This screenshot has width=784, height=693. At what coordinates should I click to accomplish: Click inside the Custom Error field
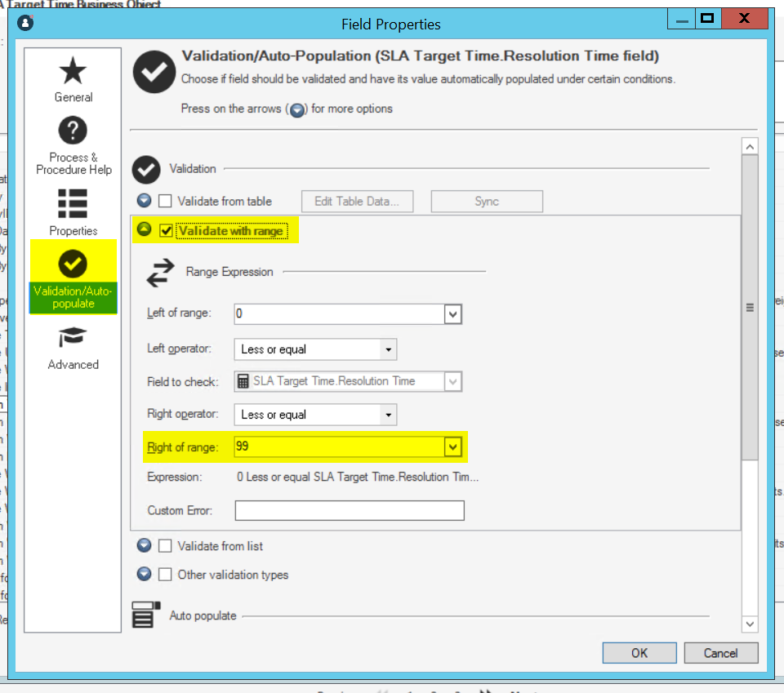point(349,510)
